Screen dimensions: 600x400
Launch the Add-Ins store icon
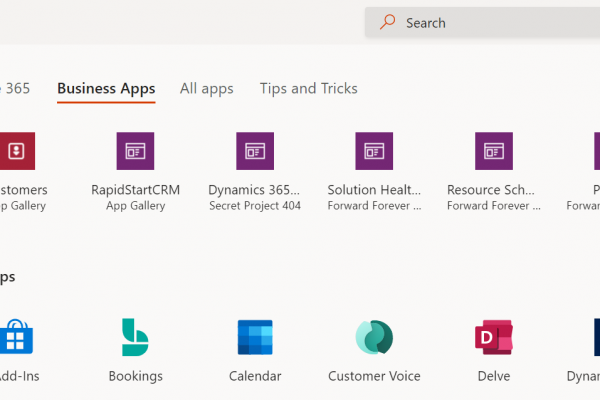(16, 337)
